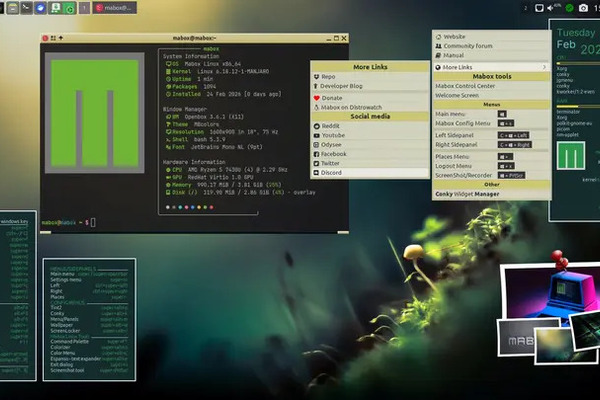Viewport: 600px width, 400px height.
Task: Open the Right Sidepanel entry
Action: point(492,145)
